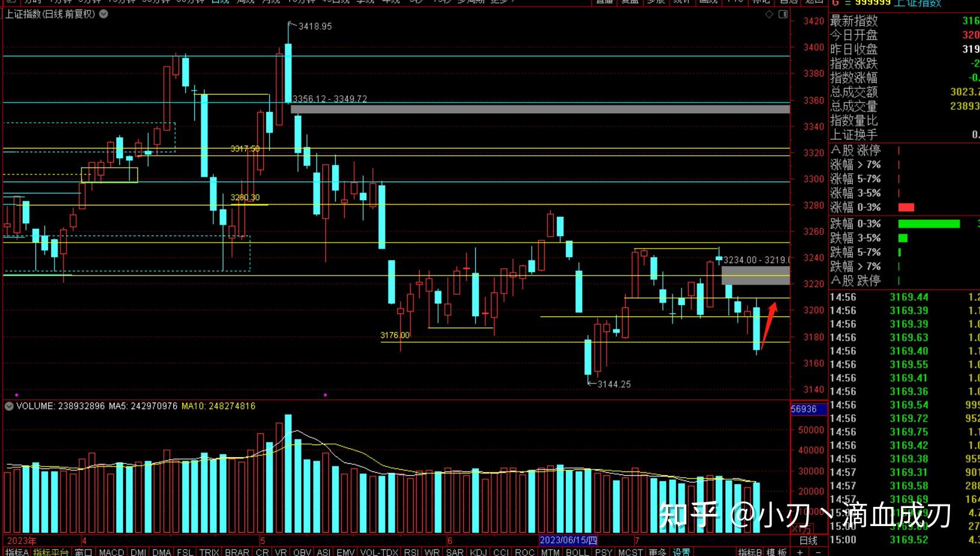Viewport: 980px width, 556px height.
Task: Click the green 跌幅 0-3% bar
Action: point(929,223)
